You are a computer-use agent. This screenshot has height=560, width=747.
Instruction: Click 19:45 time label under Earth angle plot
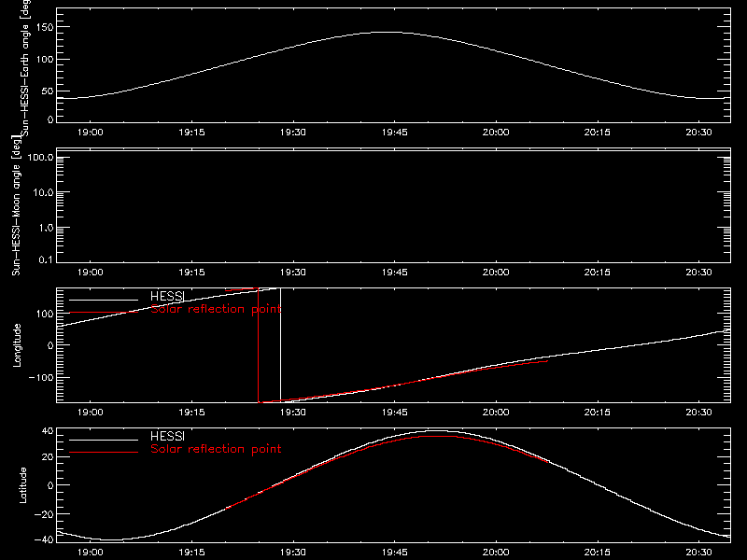click(394, 133)
